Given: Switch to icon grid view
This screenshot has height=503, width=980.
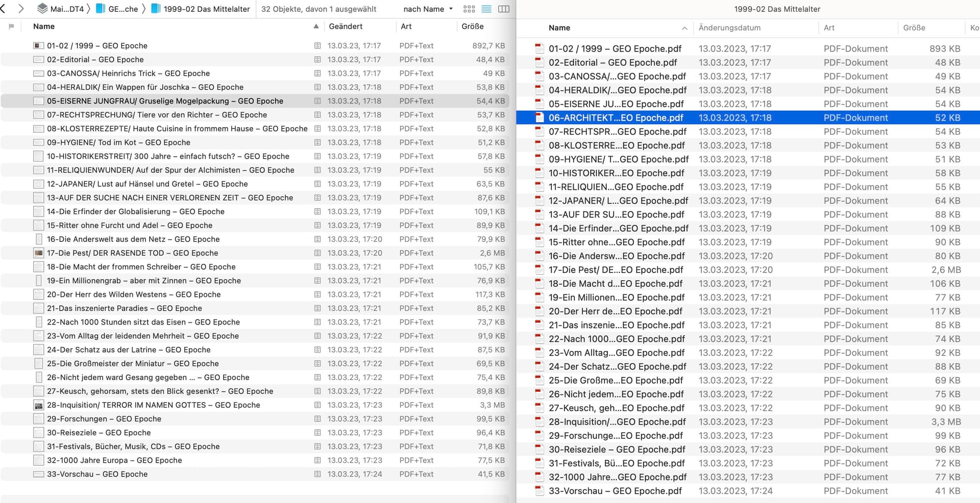Looking at the screenshot, I should coord(469,9).
